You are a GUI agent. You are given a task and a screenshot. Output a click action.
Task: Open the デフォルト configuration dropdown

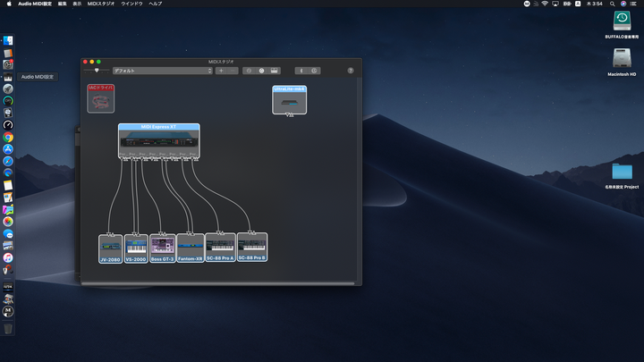click(162, 70)
